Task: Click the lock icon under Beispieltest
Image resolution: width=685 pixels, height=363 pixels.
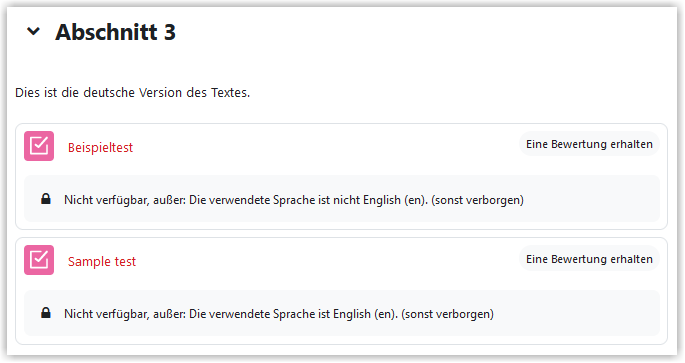Action: click(46, 199)
